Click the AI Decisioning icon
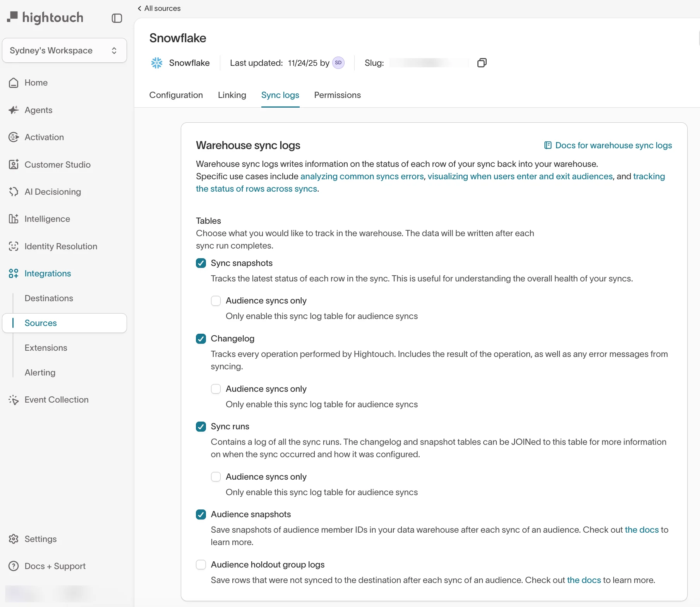The image size is (700, 607). 14,192
